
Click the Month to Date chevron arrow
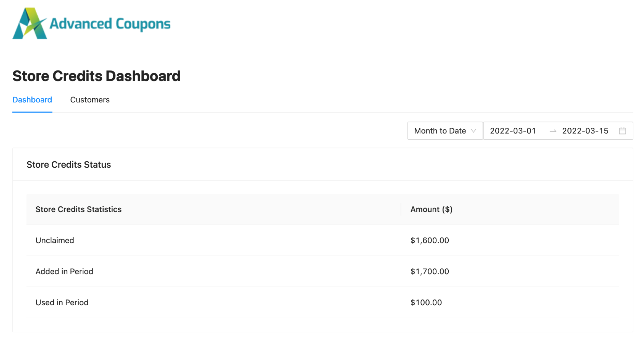(x=474, y=131)
